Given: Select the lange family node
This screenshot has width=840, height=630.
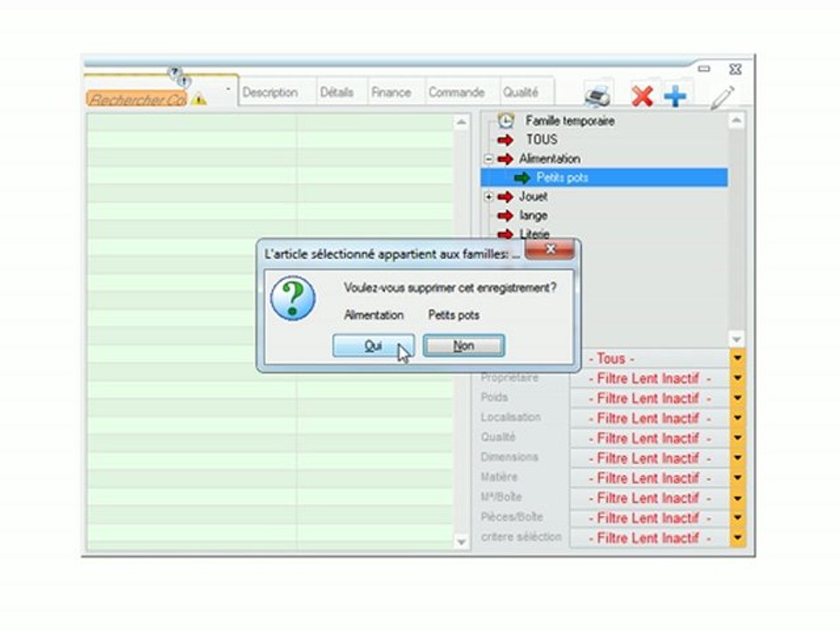Looking at the screenshot, I should coord(533,215).
